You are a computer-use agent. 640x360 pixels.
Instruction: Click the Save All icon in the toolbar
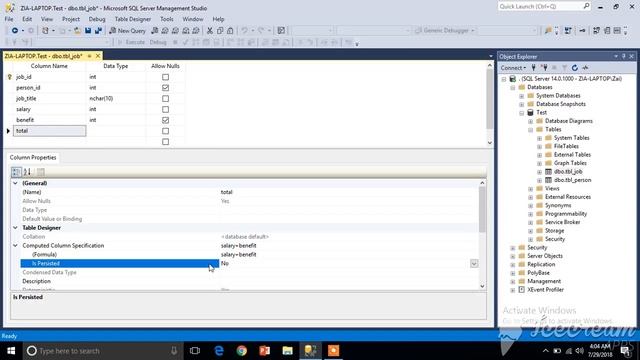98,31
